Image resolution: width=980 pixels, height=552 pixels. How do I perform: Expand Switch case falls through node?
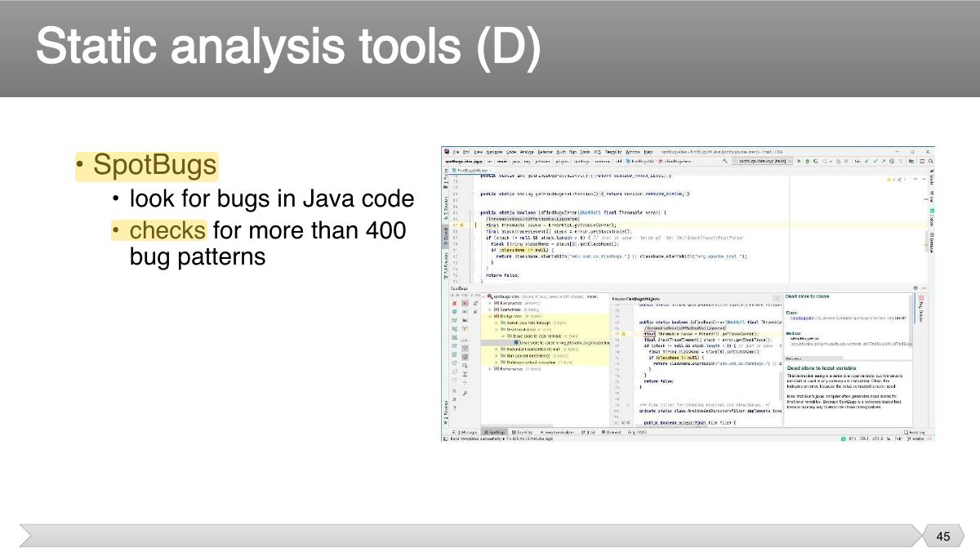point(497,323)
